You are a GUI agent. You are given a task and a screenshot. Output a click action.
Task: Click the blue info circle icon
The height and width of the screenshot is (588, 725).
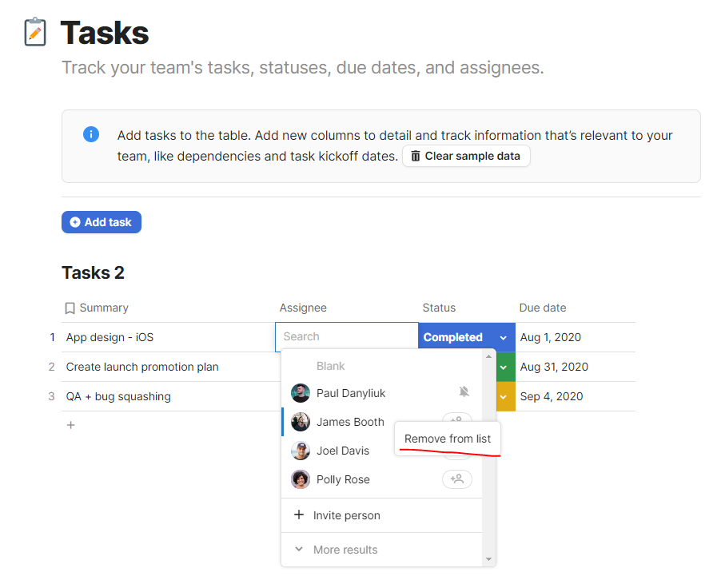[91, 134]
